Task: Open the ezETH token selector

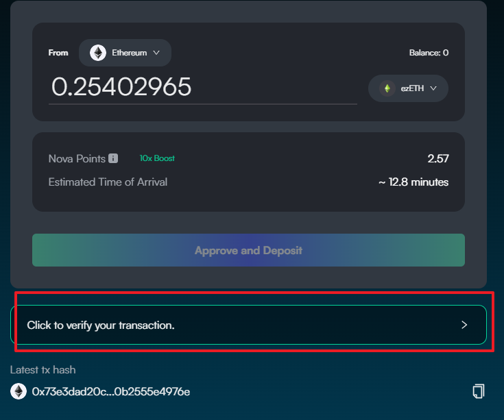Action: pyautogui.click(x=408, y=88)
